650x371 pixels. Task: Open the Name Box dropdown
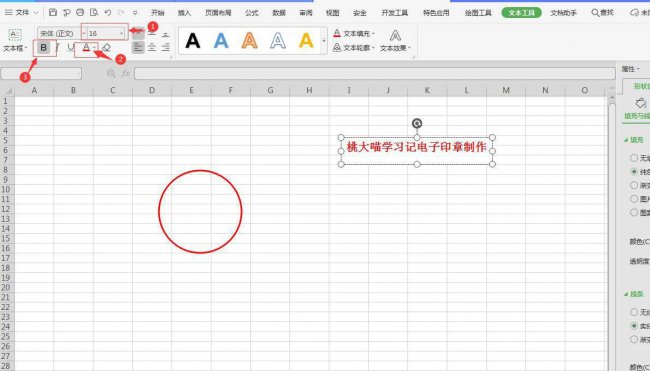pos(78,74)
